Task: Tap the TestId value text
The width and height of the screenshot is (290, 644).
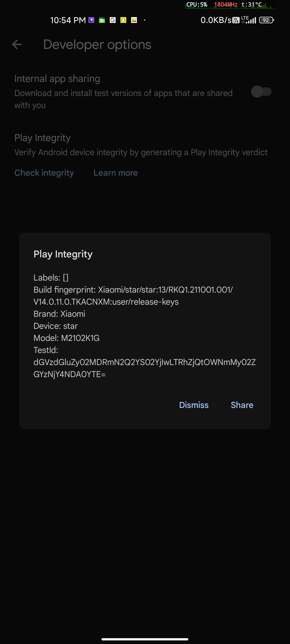Action: [x=145, y=368]
